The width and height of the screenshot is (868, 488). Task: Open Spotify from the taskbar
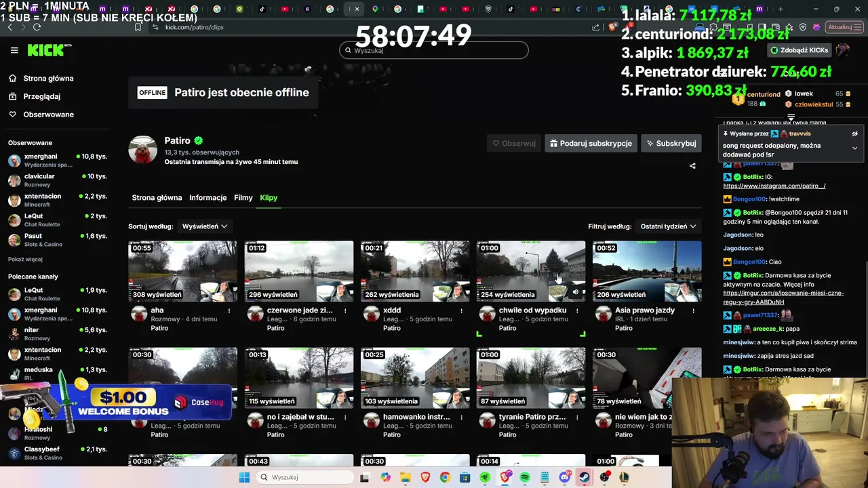pyautogui.click(x=525, y=477)
